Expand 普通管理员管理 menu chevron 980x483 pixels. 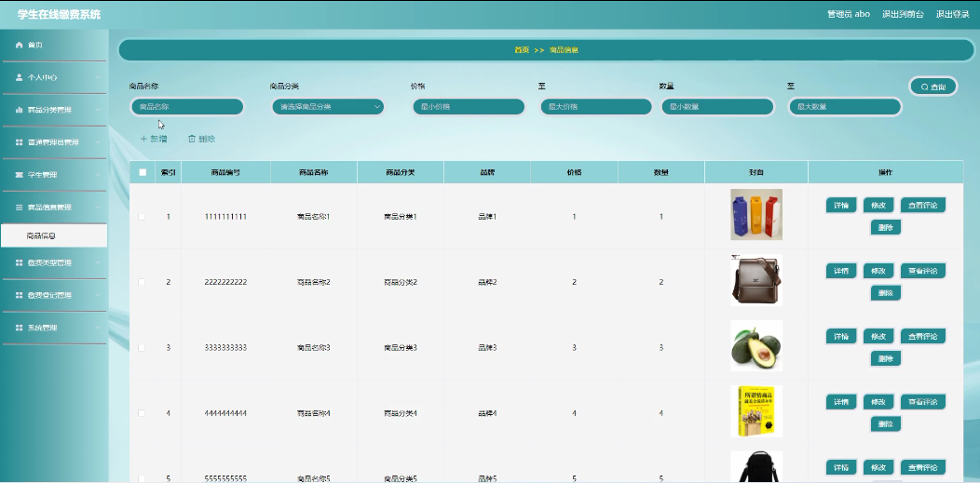tap(98, 142)
